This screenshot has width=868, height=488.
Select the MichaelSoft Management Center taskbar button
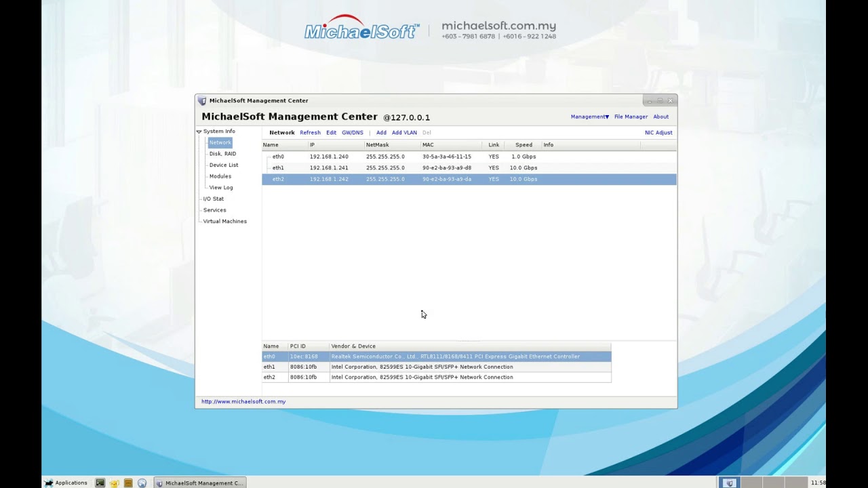coord(199,483)
